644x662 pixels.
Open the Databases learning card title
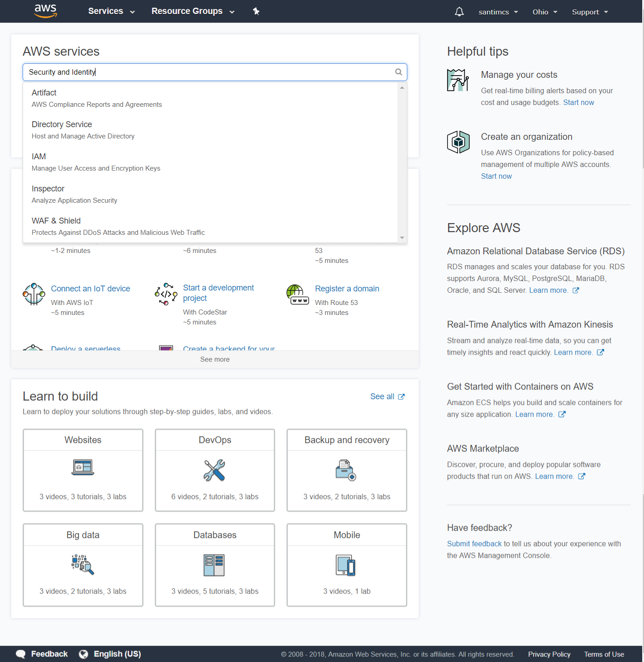tap(215, 535)
